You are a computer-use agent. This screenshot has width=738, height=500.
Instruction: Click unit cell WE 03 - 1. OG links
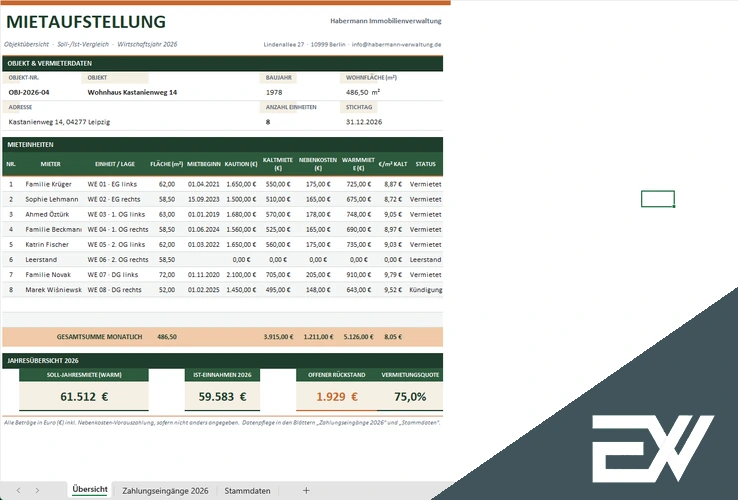pyautogui.click(x=116, y=214)
